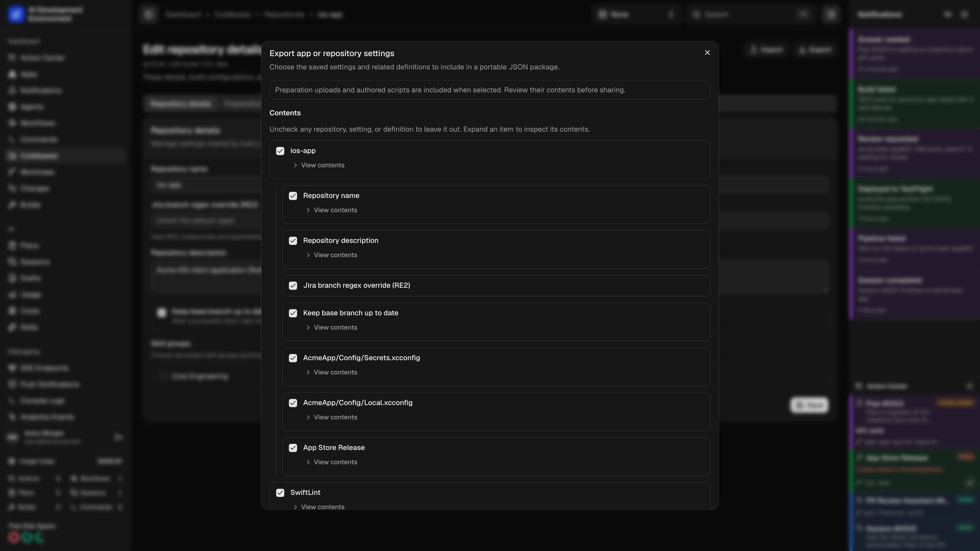Uncheck the SwiftLint checkbox
The image size is (980, 551).
coord(280,493)
